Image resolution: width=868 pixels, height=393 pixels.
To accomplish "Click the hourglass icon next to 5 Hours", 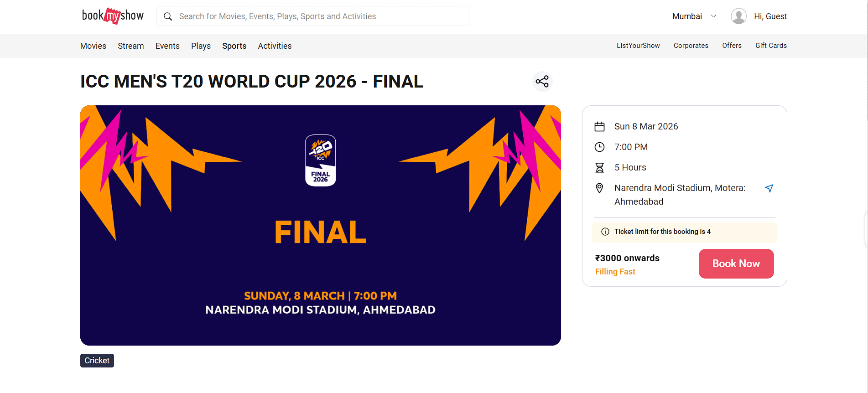I will (x=600, y=167).
